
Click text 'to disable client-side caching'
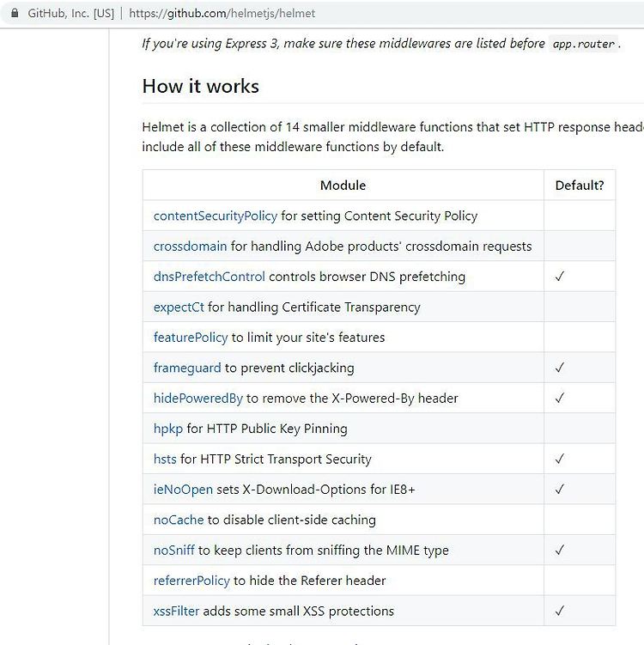click(292, 520)
